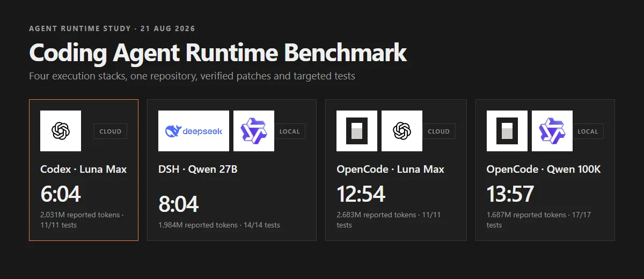This screenshot has height=279, width=644.
Task: Select the 'OpenCode · Qwen 100K' title
Action: (x=544, y=169)
